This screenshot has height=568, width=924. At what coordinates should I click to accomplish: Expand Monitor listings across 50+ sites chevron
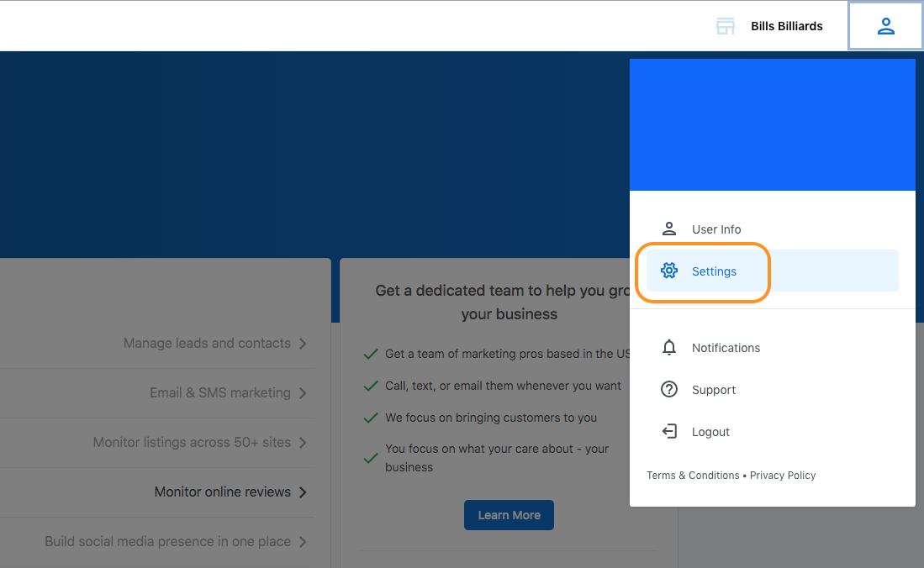[303, 443]
